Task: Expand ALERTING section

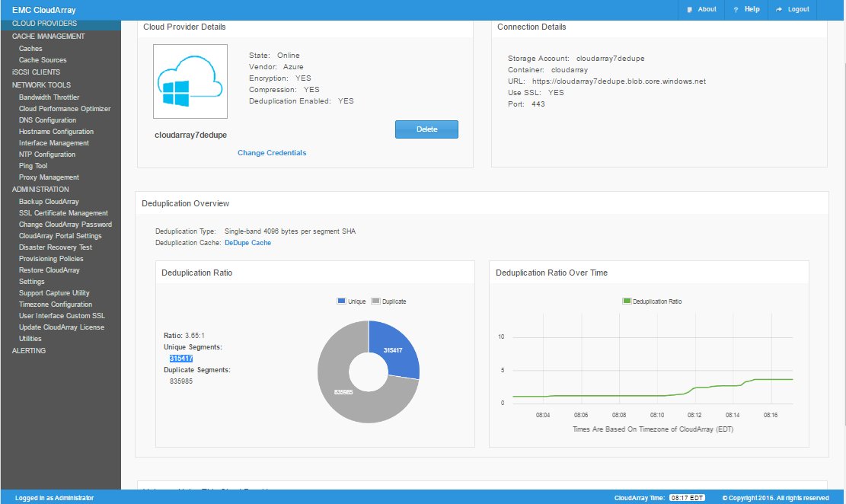Action: [29, 351]
